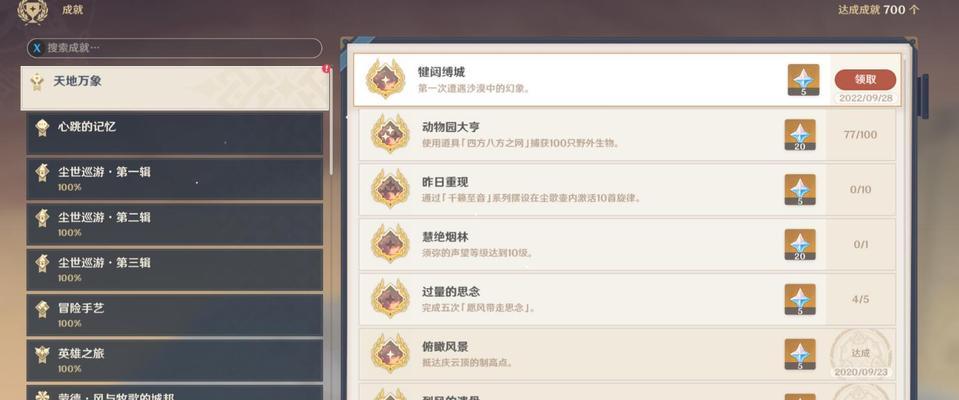Click the medal icon next to 慧绝烟林
The image size is (959, 400).
tap(390, 243)
